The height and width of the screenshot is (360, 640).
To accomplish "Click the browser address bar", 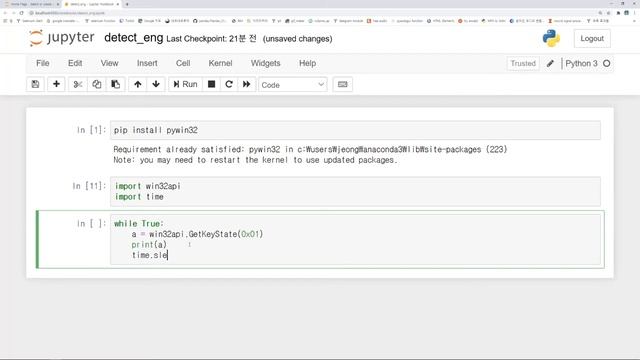I will click(310, 13).
